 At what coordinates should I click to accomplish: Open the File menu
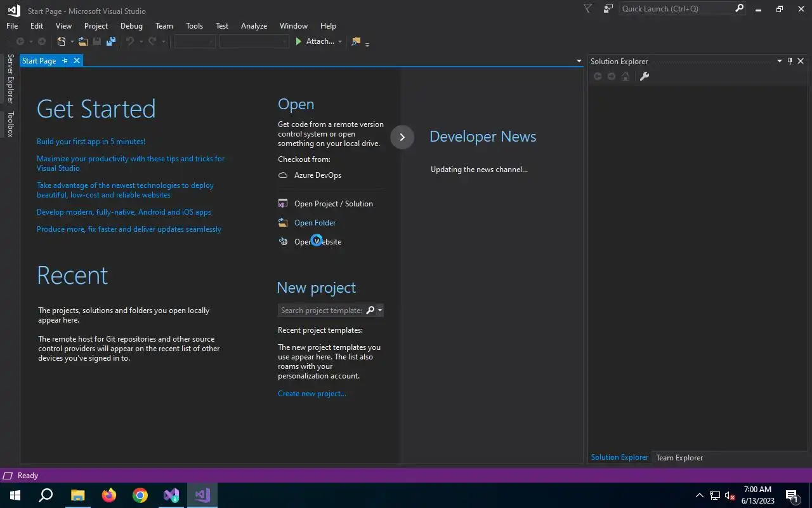click(x=12, y=26)
